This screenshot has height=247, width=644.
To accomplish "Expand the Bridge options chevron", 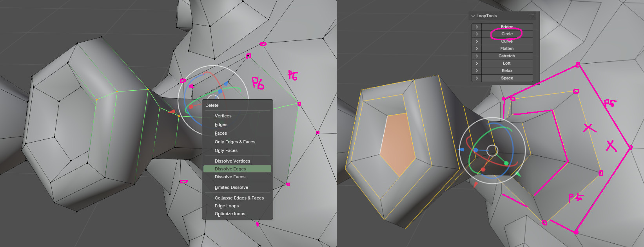I will pyautogui.click(x=477, y=27).
